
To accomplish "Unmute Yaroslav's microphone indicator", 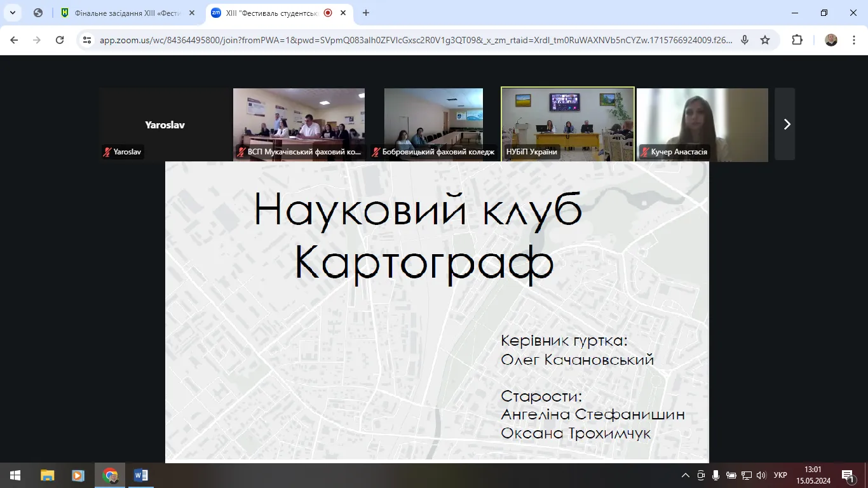I will pyautogui.click(x=107, y=152).
